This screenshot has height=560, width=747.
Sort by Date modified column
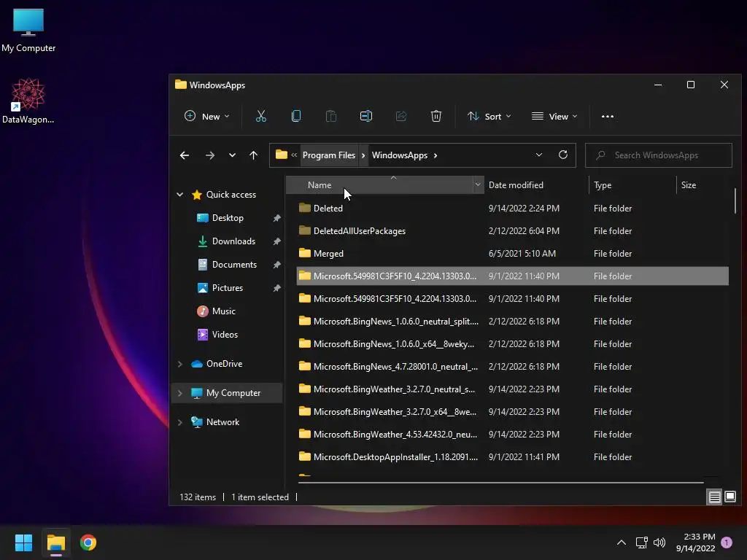pos(536,184)
